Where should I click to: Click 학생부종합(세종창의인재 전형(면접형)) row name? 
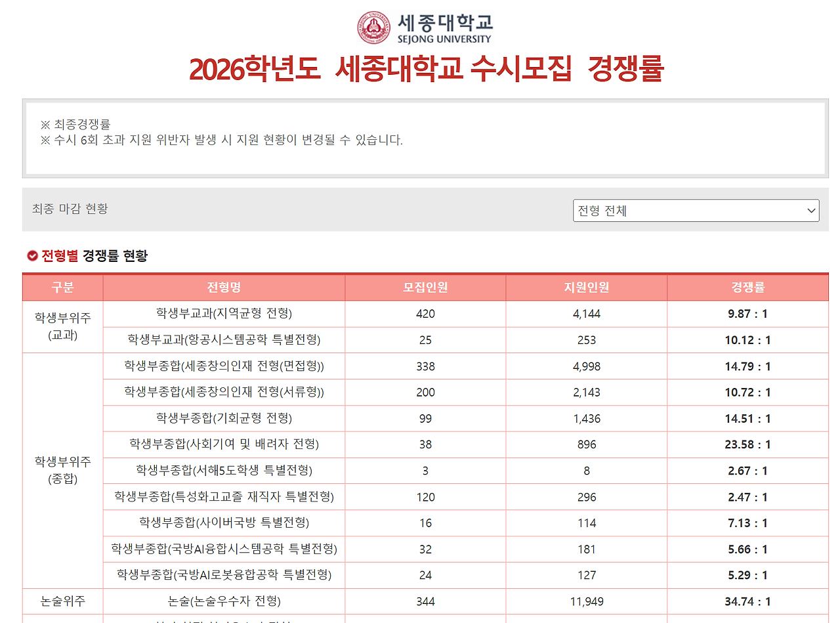(224, 366)
